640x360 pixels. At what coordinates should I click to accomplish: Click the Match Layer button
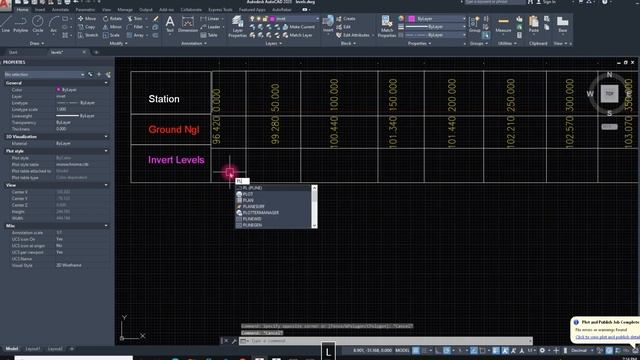coord(298,35)
